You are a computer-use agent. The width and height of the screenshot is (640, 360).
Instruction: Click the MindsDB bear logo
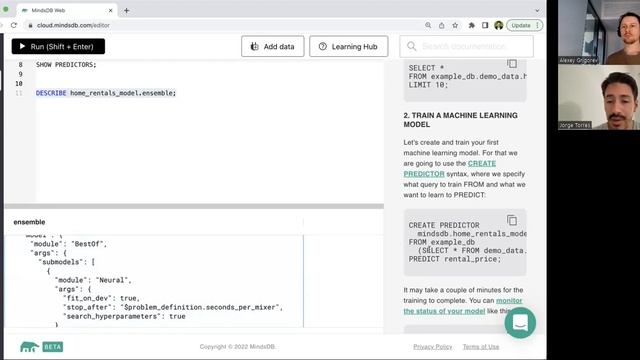coord(29,347)
